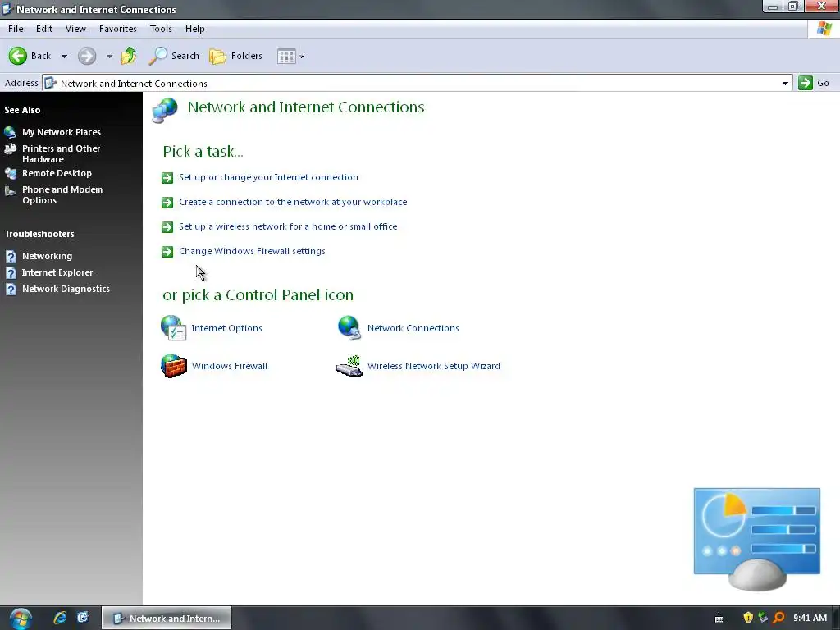Open the View menu
This screenshot has height=630, width=840.
[75, 29]
